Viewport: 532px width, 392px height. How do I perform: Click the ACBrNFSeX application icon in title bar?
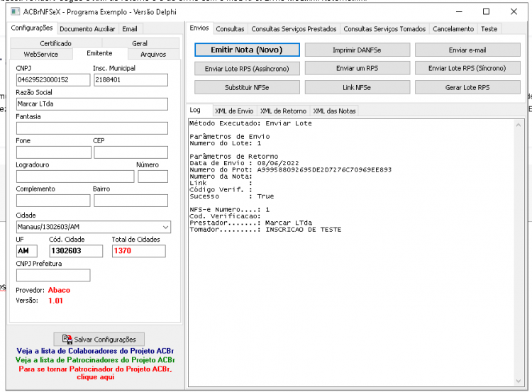(x=16, y=12)
